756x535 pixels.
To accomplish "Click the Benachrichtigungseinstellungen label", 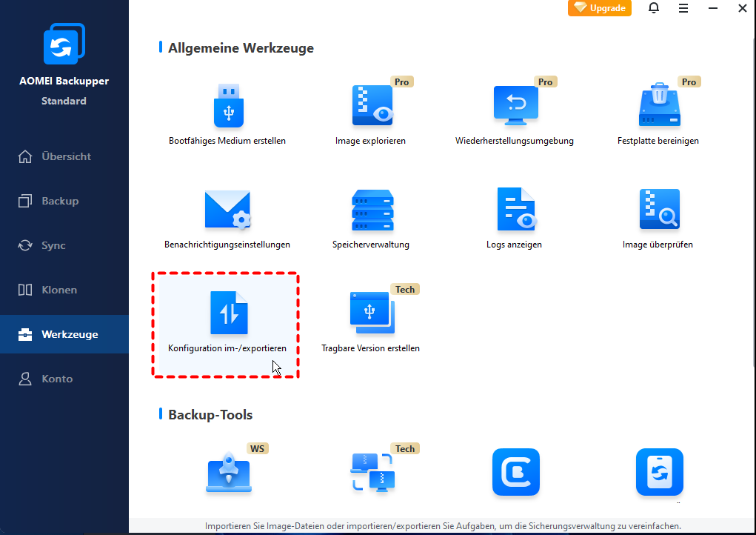I will click(x=227, y=245).
